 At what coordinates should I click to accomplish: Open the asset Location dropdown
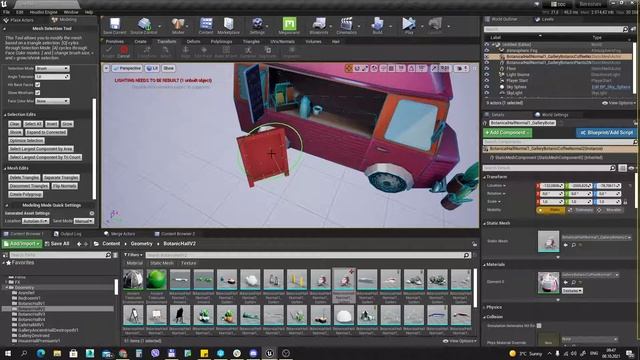[36, 221]
